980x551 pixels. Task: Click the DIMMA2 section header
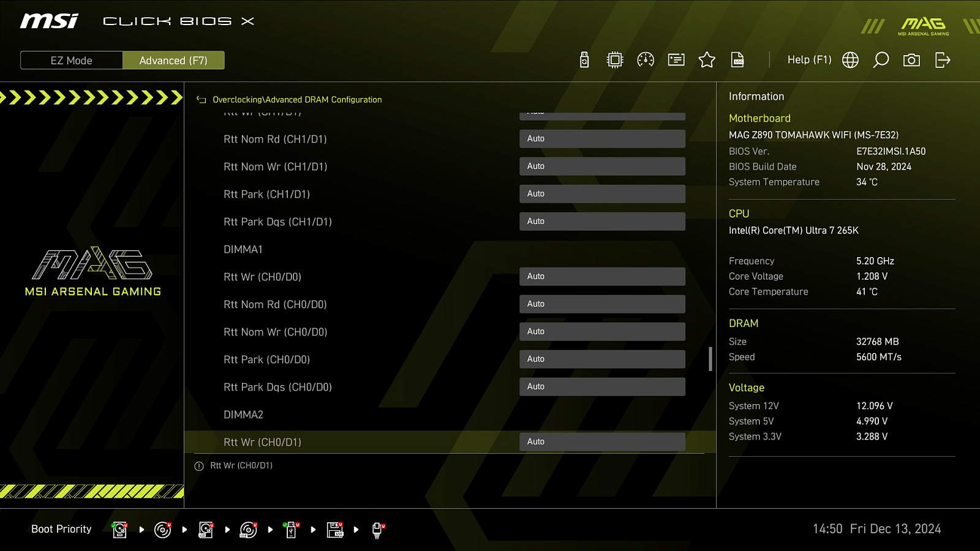point(243,414)
